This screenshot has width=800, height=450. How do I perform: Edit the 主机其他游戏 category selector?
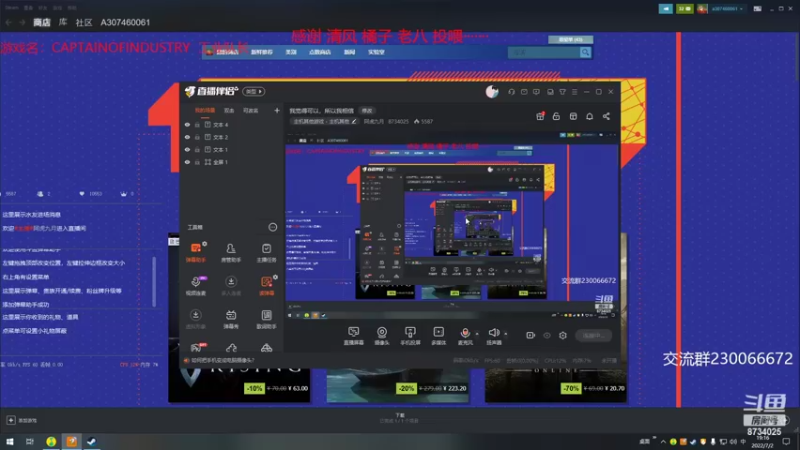(325, 121)
